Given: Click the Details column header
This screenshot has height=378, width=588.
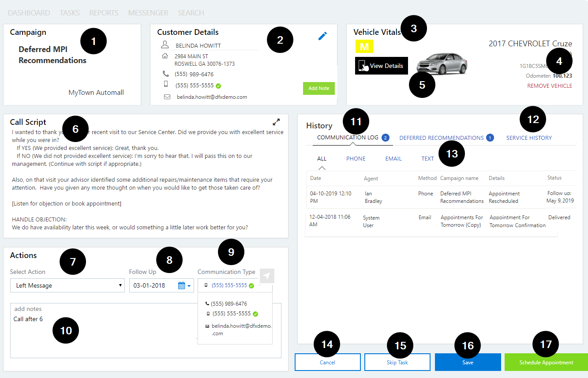Looking at the screenshot, I should (497, 178).
